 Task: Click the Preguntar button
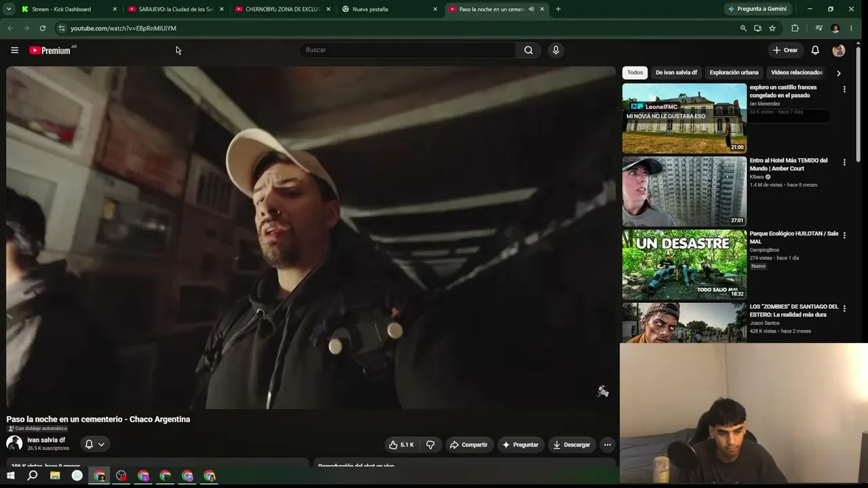click(520, 445)
